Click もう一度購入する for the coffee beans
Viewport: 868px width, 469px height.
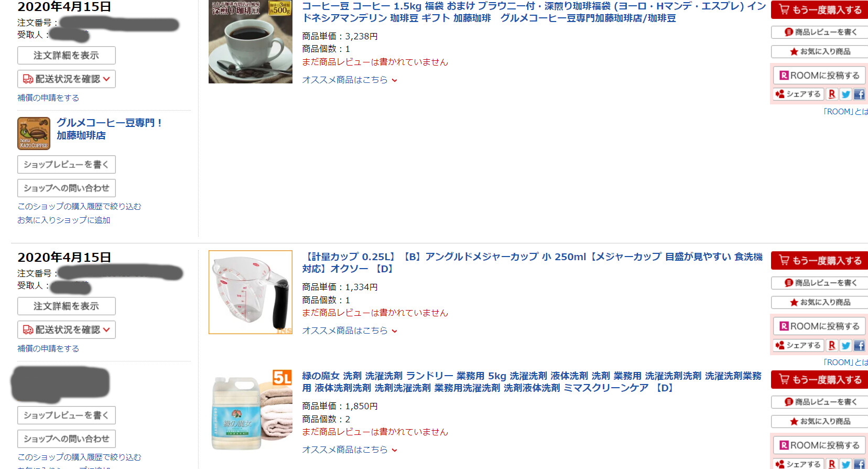click(x=820, y=9)
